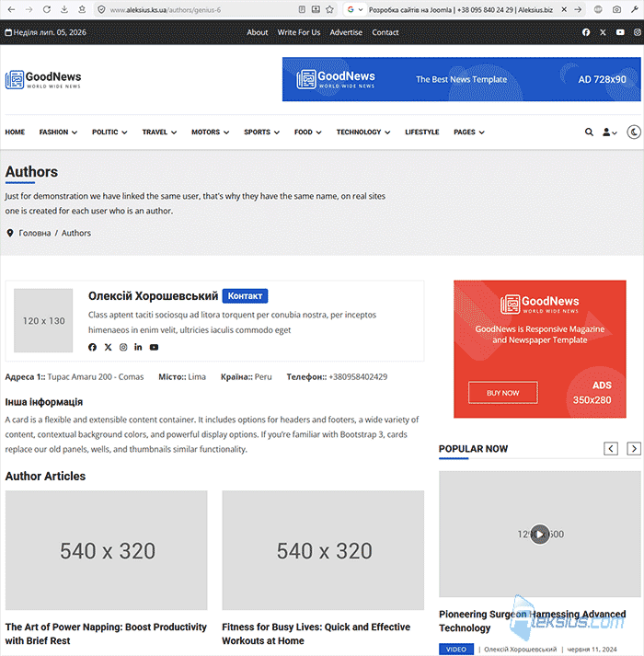Open the About page link
The image size is (644, 656).
pyautogui.click(x=257, y=32)
